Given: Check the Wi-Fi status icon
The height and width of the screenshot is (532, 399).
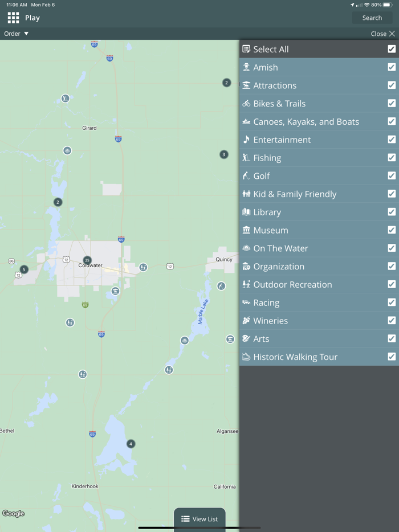Looking at the screenshot, I should point(367,5).
